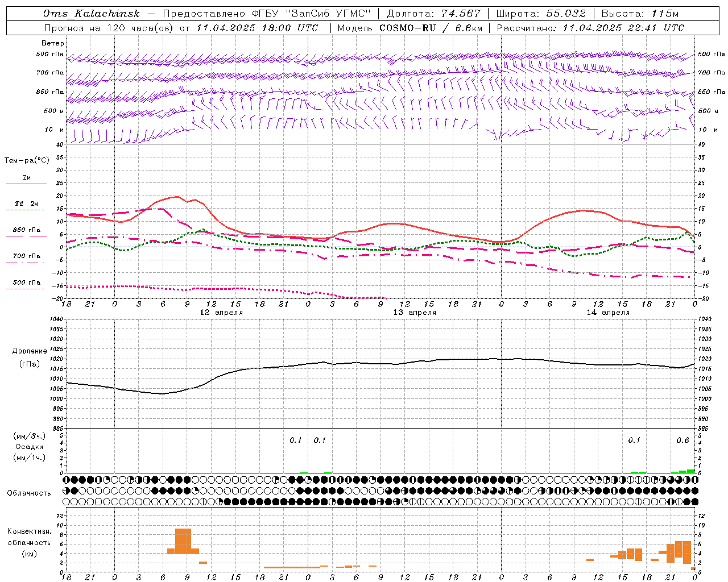Click the date label 12 апреля
This screenshot has height=582, width=728.
point(221,313)
